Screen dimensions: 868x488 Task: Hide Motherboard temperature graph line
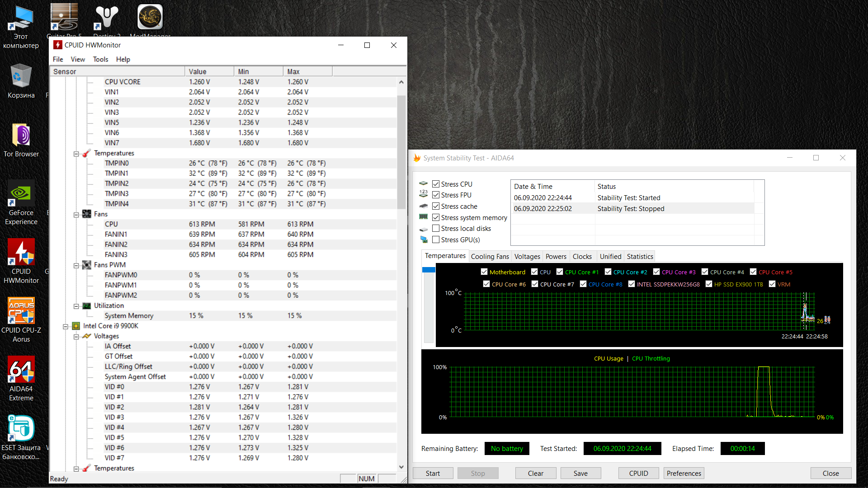pos(484,272)
